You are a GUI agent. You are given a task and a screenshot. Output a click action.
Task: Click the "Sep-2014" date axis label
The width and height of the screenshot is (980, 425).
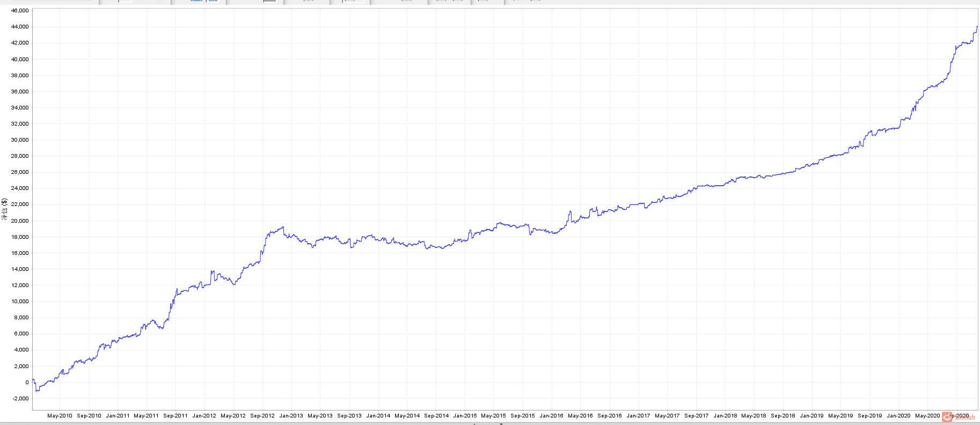pos(436,416)
